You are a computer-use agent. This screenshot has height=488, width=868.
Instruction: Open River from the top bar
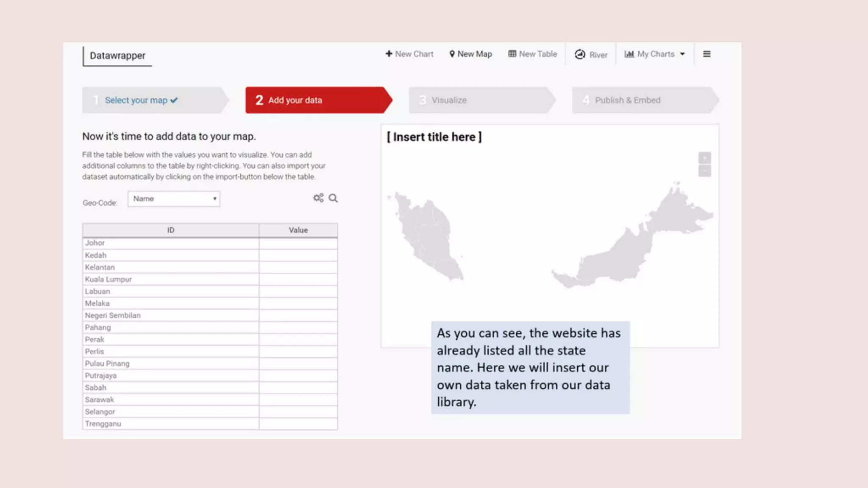[591, 54]
